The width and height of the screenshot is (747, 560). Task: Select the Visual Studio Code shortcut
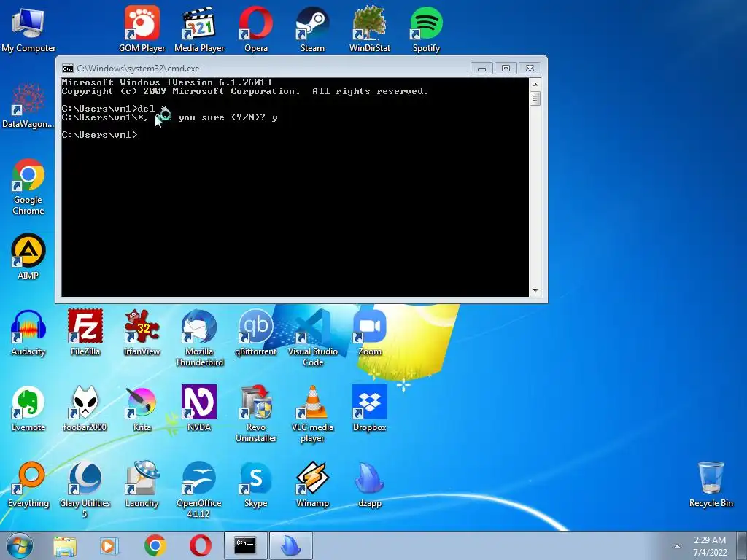pos(312,338)
